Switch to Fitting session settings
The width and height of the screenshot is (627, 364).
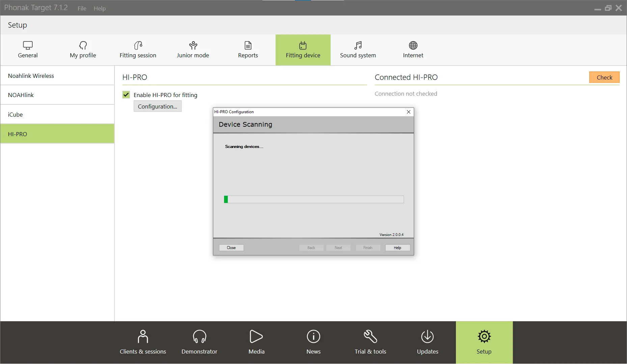coord(138,50)
